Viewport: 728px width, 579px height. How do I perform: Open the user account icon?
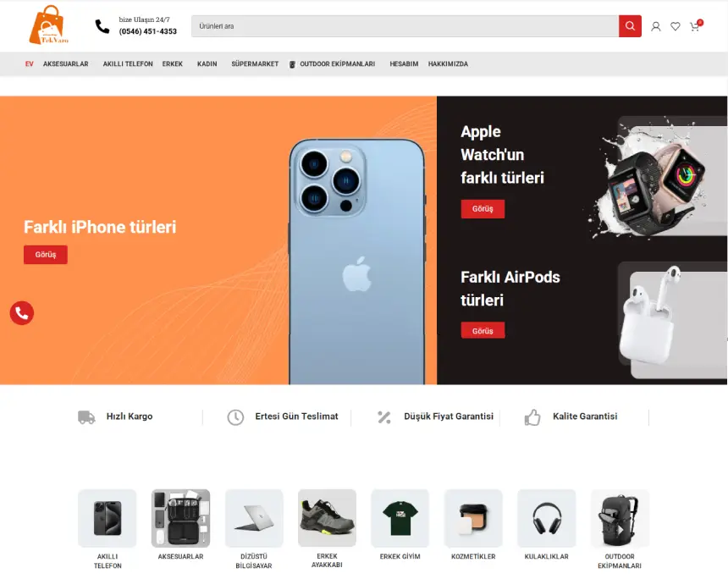655,26
